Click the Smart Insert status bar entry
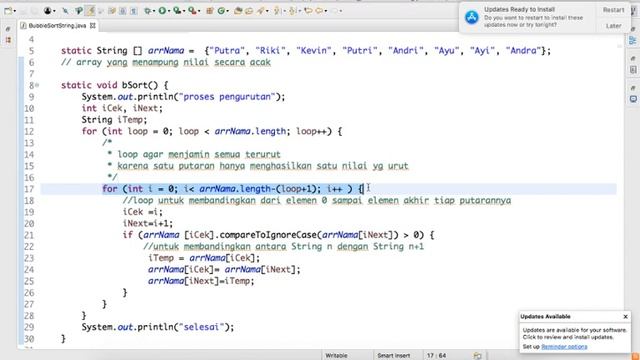 pyautogui.click(x=393, y=356)
